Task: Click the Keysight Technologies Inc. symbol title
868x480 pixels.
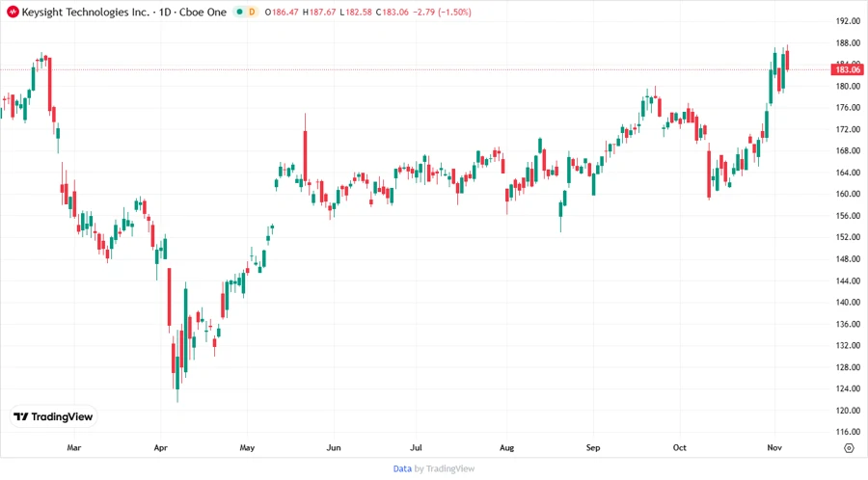Action: 86,12
